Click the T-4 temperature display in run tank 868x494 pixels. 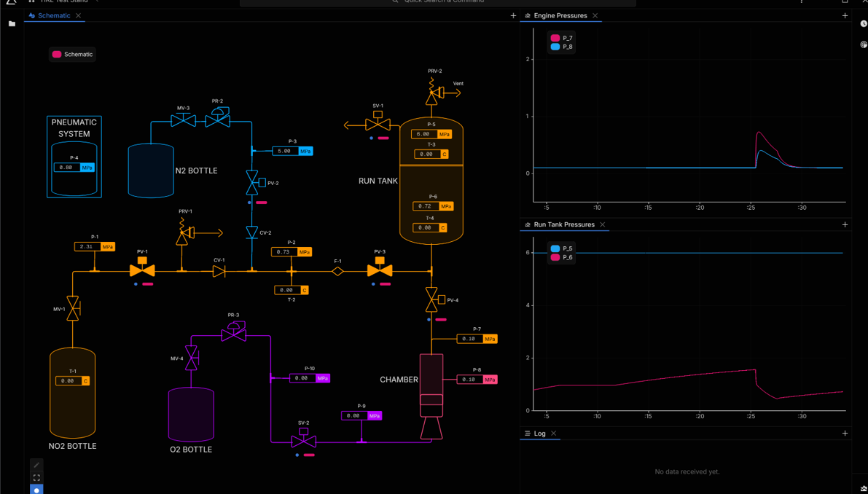point(429,227)
